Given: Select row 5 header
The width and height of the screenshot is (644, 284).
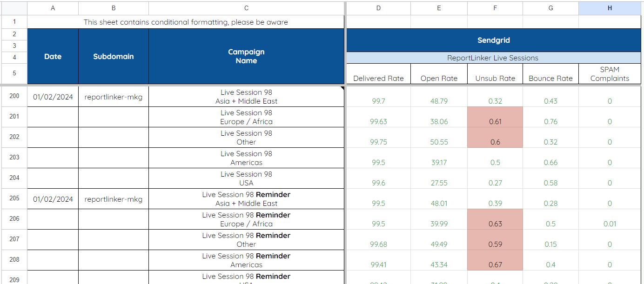Looking at the screenshot, I should pos(14,73).
